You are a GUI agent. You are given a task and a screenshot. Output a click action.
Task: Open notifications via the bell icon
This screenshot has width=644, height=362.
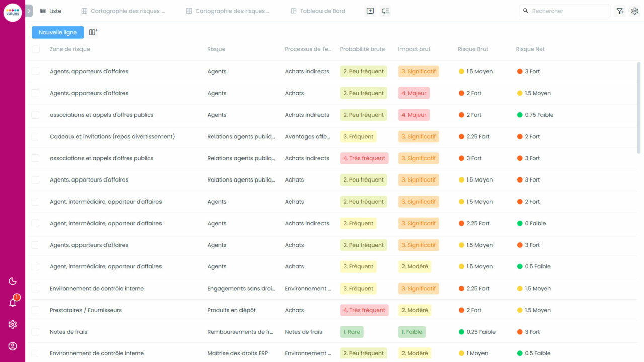[x=12, y=302]
